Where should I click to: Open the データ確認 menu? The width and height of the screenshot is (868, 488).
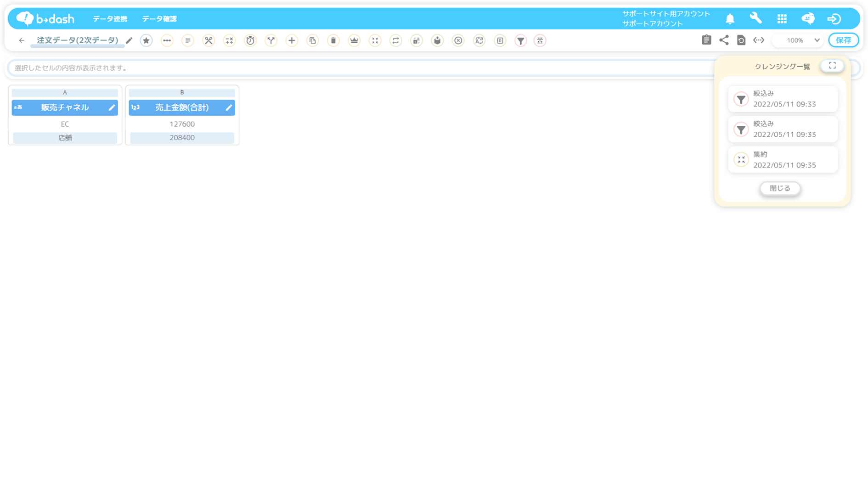[159, 19]
